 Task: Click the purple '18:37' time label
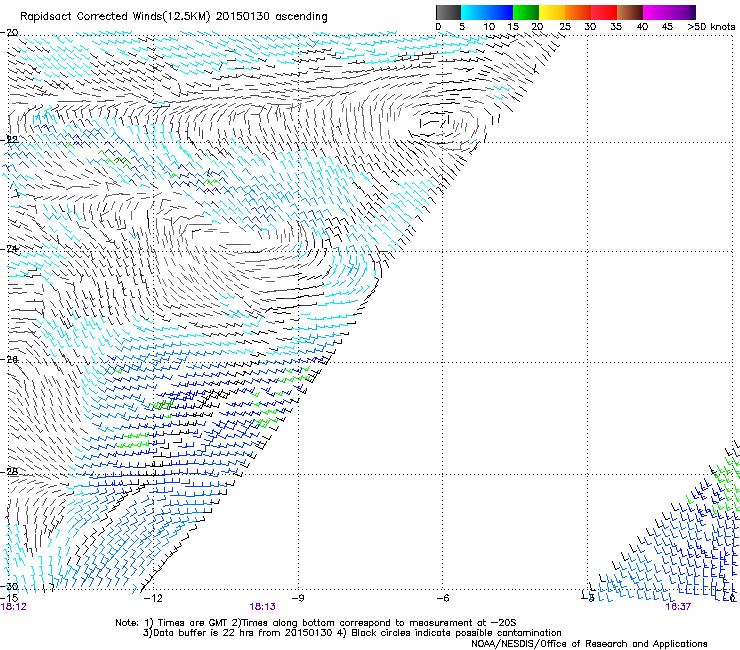click(678, 607)
